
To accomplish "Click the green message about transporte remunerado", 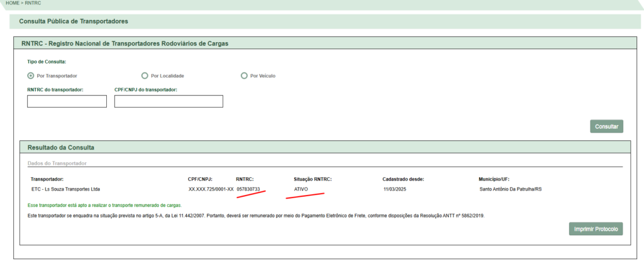I will pos(105,206).
